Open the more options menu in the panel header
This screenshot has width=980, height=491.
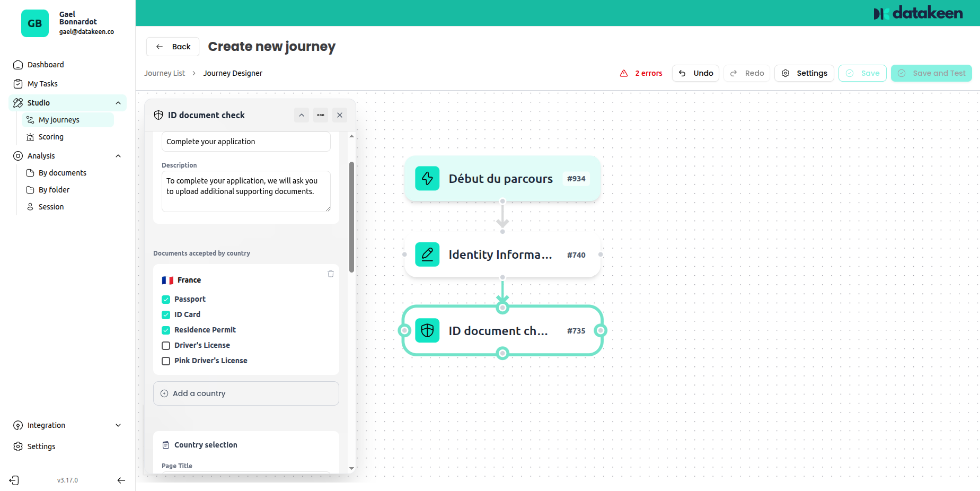320,115
